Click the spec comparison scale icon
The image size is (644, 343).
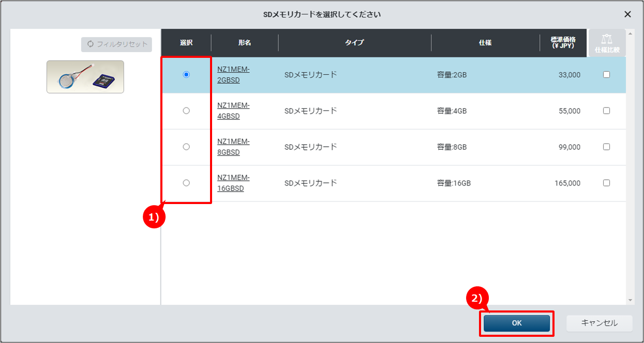click(x=607, y=39)
